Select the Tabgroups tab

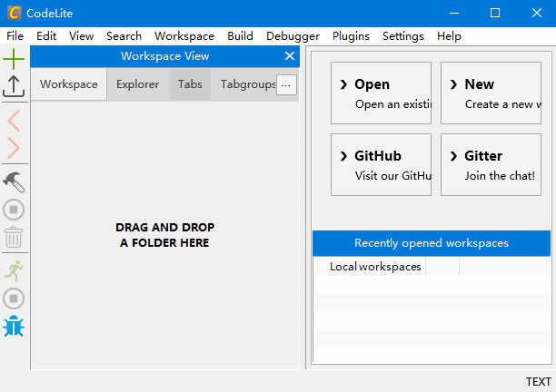(x=248, y=84)
